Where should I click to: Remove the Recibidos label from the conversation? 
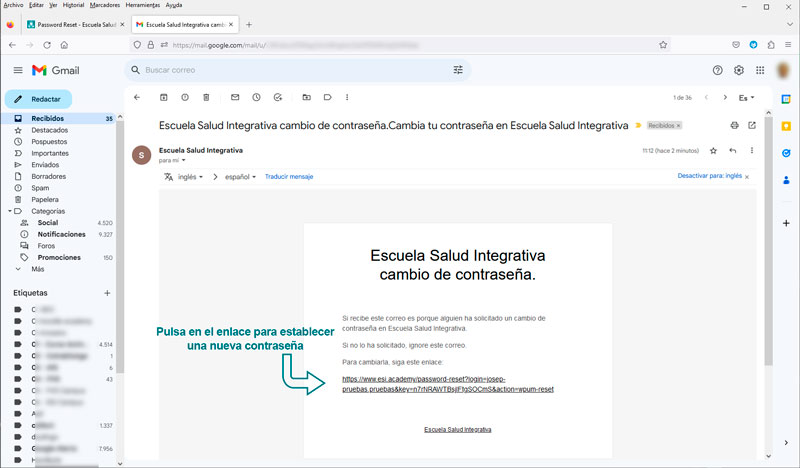tap(679, 126)
